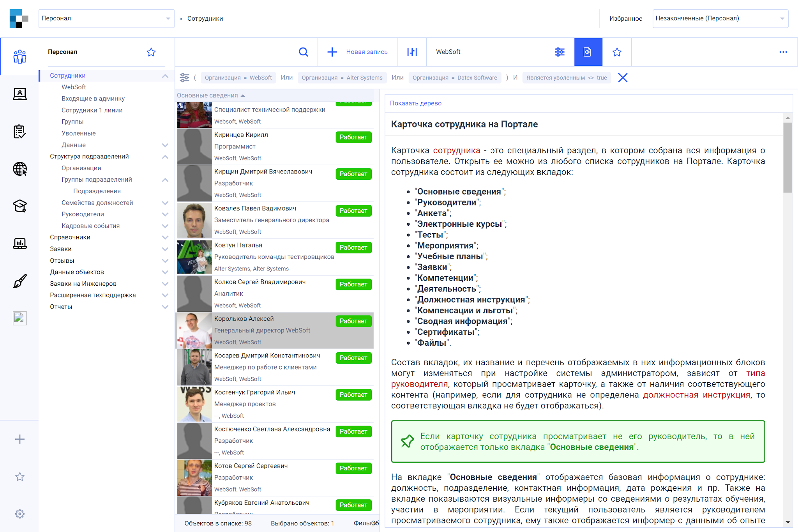The image size is (798, 532).
Task: Select the Персонал people icon in sidebar
Action: 19,57
